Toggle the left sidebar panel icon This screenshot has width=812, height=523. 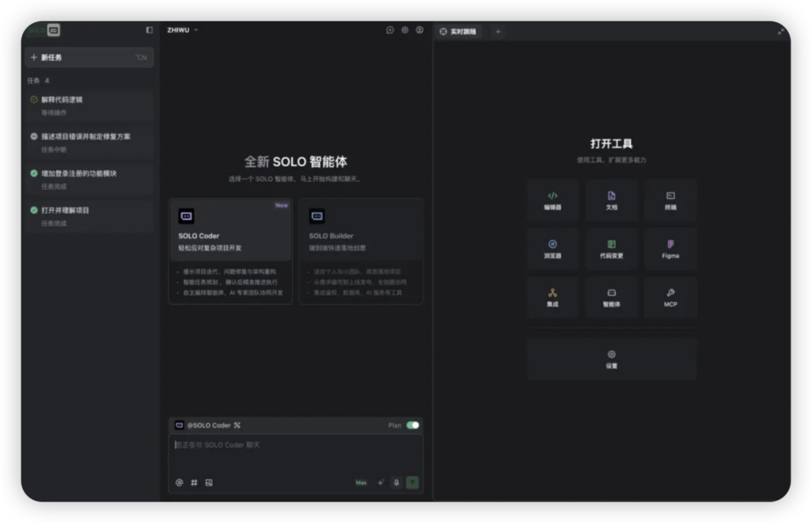point(149,30)
